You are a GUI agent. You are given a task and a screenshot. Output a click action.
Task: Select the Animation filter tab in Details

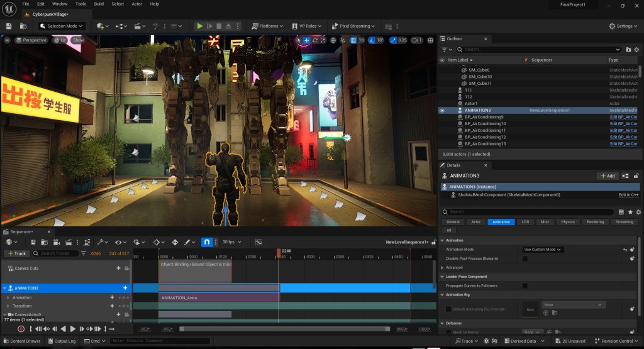click(x=501, y=222)
